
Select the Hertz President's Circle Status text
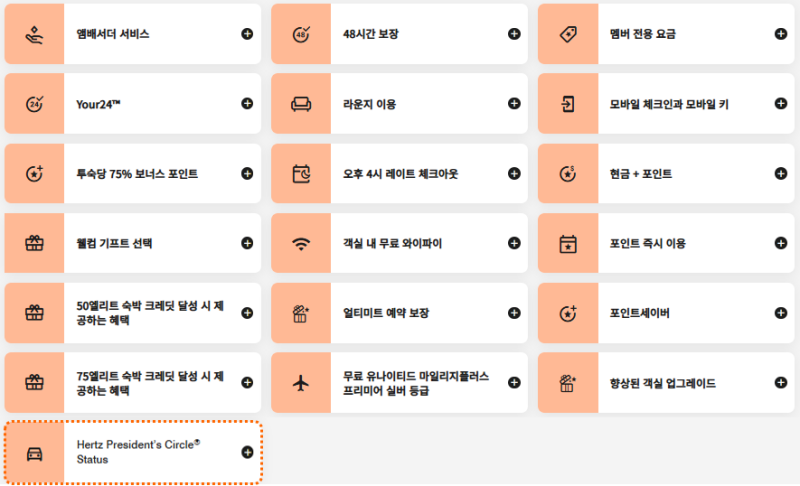pos(138,452)
